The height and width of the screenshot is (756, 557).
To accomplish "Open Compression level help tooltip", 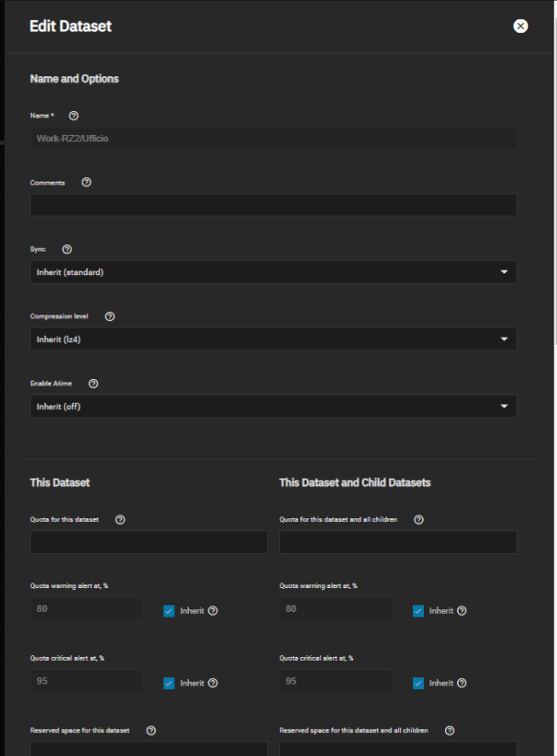I will (110, 317).
